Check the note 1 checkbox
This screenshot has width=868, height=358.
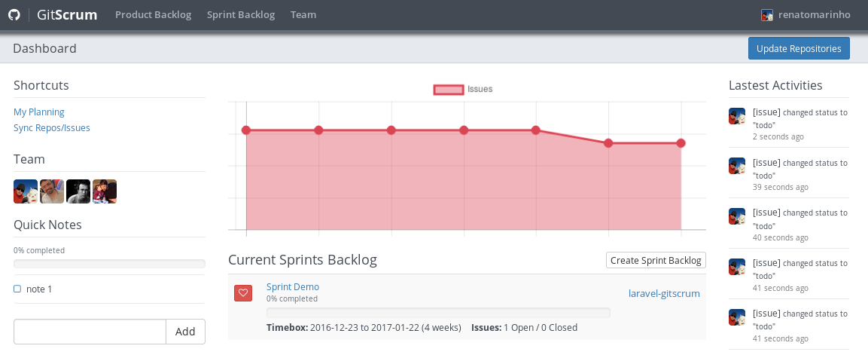tap(17, 289)
